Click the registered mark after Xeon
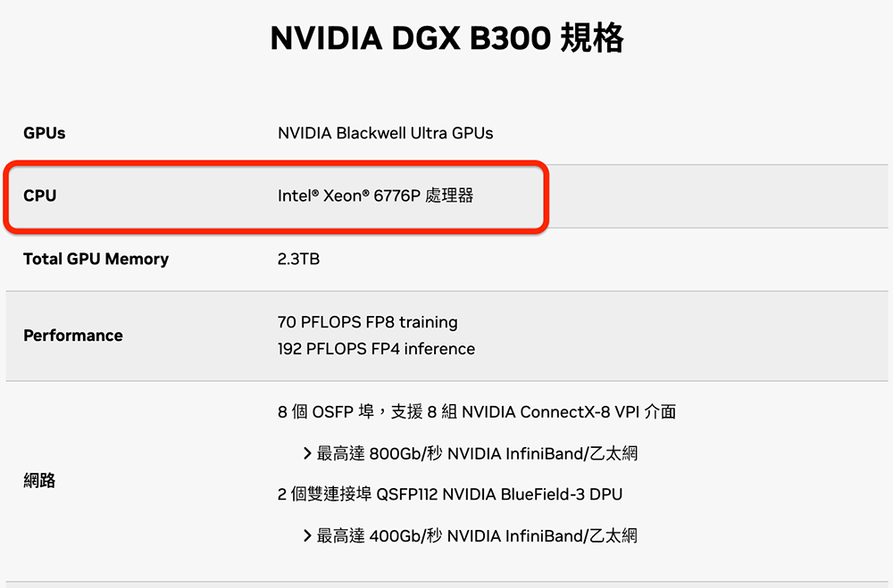Image resolution: width=893 pixels, height=588 pixels. tap(364, 193)
